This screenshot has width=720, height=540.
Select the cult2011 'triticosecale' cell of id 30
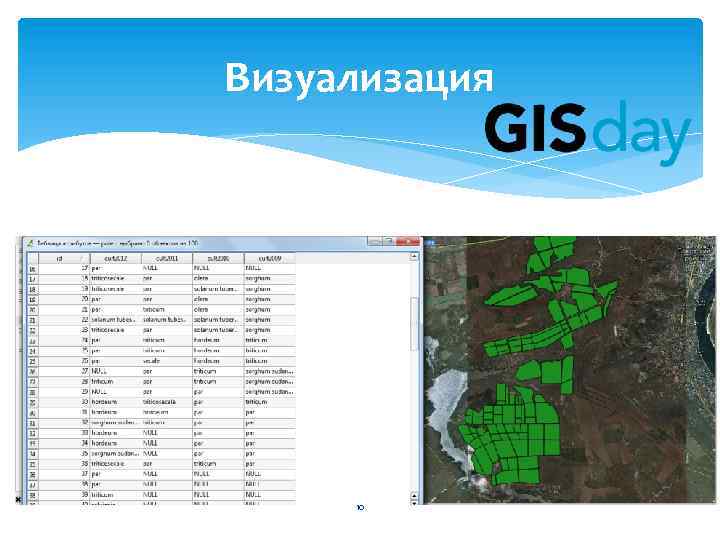coord(167,402)
